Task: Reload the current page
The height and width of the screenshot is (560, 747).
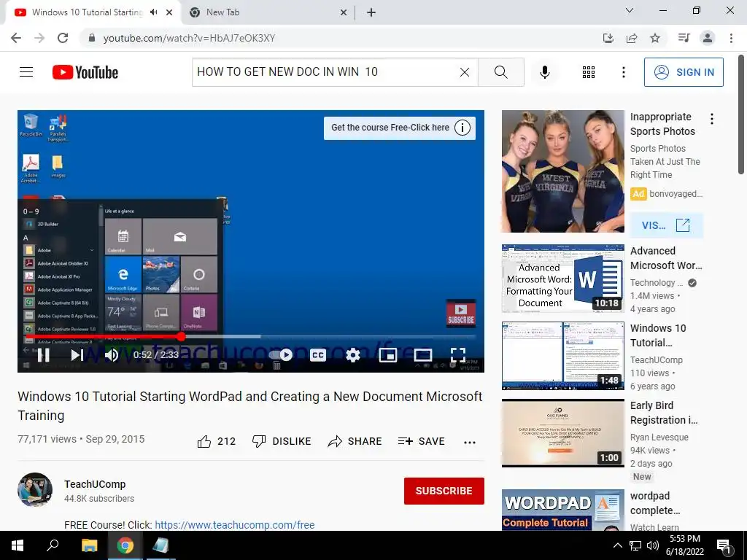Action: pyautogui.click(x=63, y=38)
